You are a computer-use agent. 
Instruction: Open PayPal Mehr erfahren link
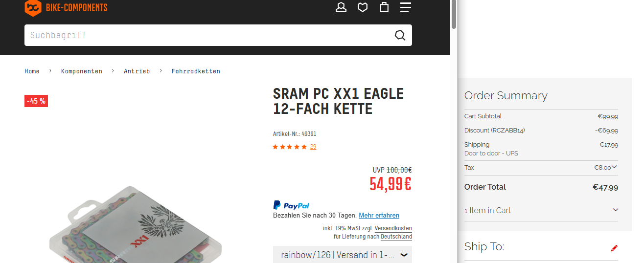click(379, 216)
